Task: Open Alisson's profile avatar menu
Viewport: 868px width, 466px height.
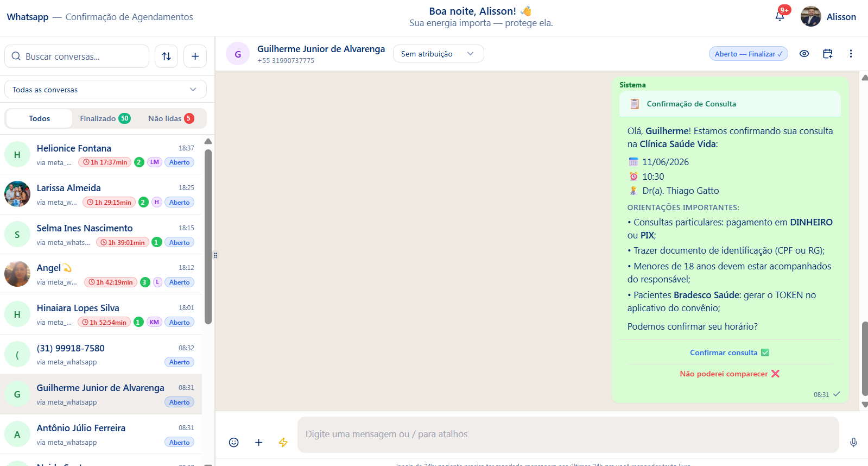Action: click(x=810, y=16)
